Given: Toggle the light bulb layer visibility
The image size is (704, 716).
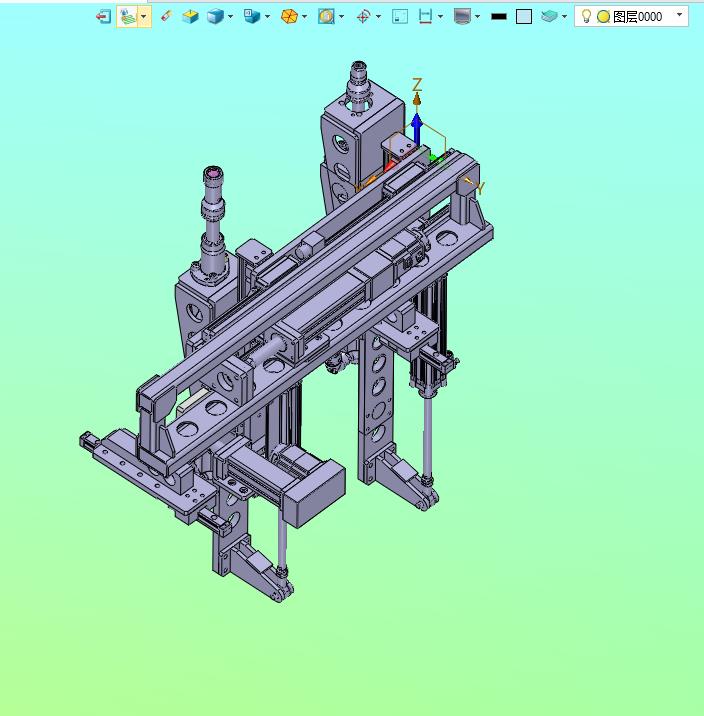Looking at the screenshot, I should [586, 16].
